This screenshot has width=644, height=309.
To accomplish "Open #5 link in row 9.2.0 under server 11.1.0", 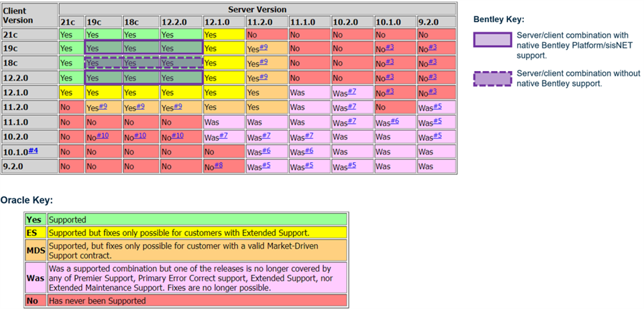I will point(309,165).
